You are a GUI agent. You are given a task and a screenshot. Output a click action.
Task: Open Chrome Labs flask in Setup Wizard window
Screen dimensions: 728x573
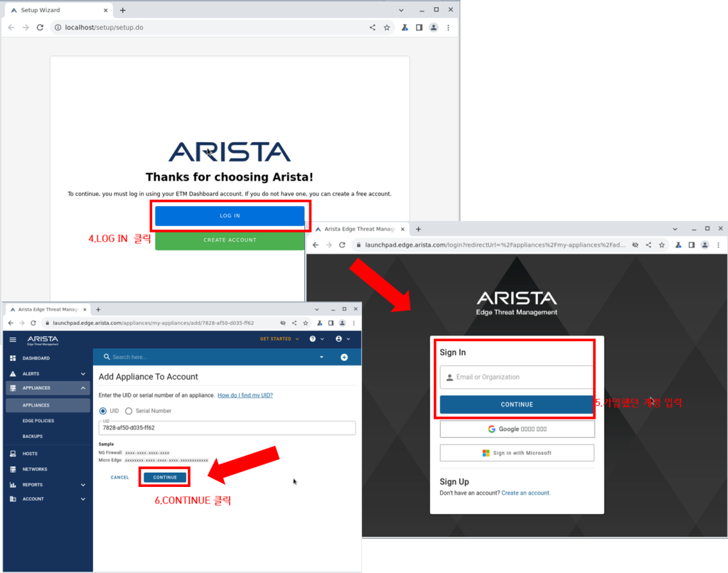point(405,28)
